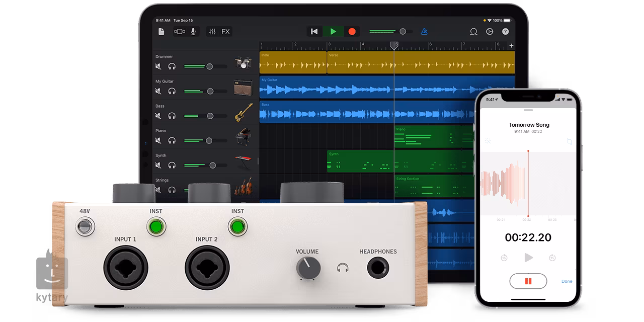Mute the Drummer track
The image size is (644, 322).
pyautogui.click(x=158, y=66)
